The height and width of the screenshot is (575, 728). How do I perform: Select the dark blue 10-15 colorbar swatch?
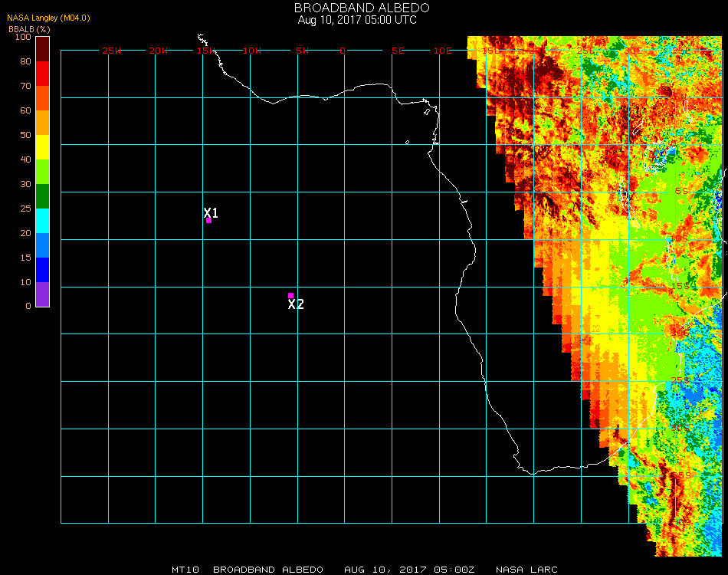coord(42,270)
